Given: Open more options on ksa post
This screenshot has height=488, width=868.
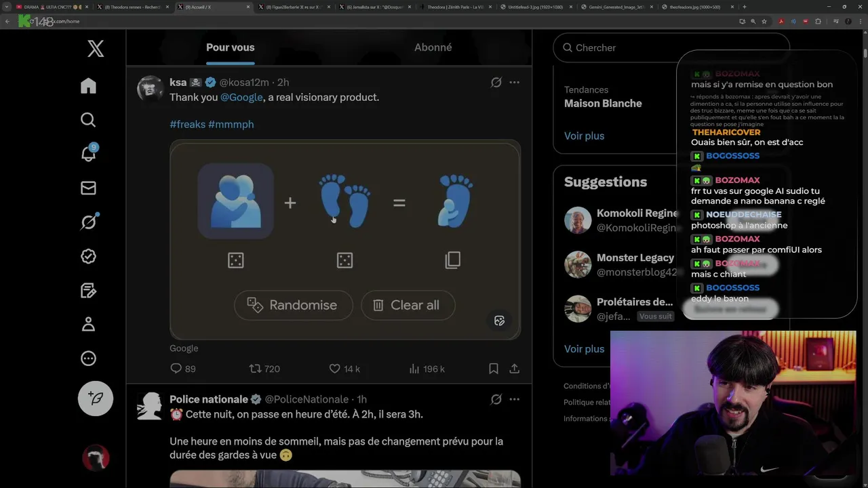Looking at the screenshot, I should pyautogui.click(x=514, y=82).
